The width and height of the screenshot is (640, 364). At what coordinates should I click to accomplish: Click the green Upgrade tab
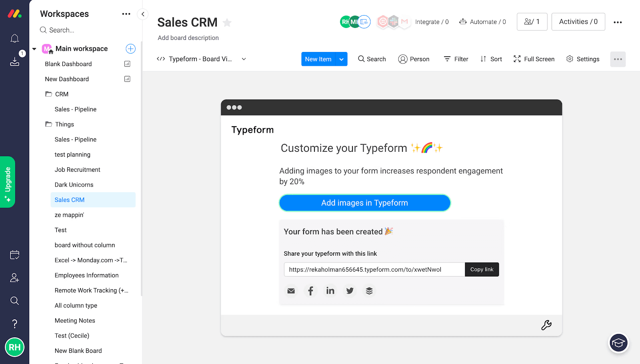point(8,182)
